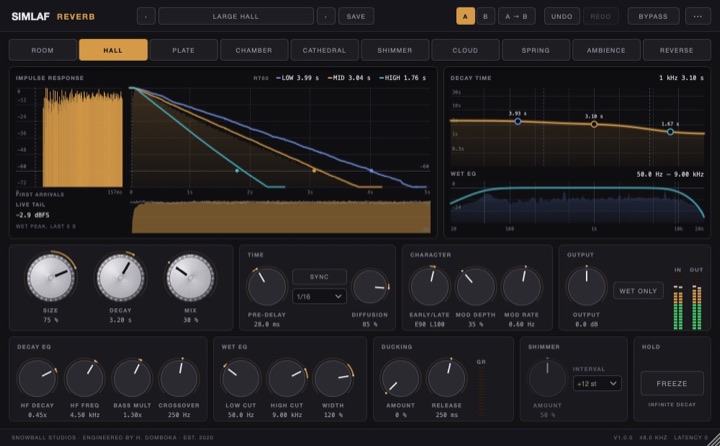
Task: Pick the CLOUD algorithm tab
Action: point(465,50)
